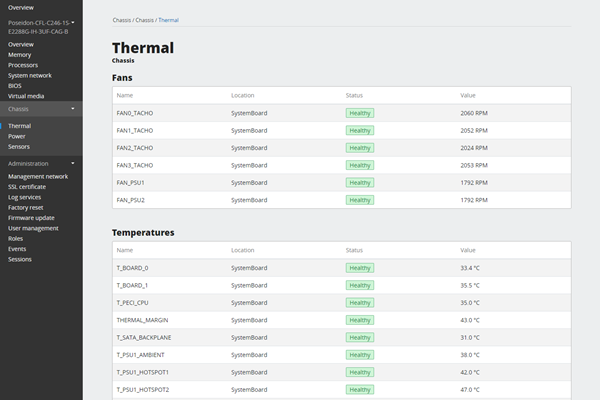This screenshot has width=600, height=400.
Task: Click the Healthy badge for THERMAL_MARGIN
Action: click(360, 320)
